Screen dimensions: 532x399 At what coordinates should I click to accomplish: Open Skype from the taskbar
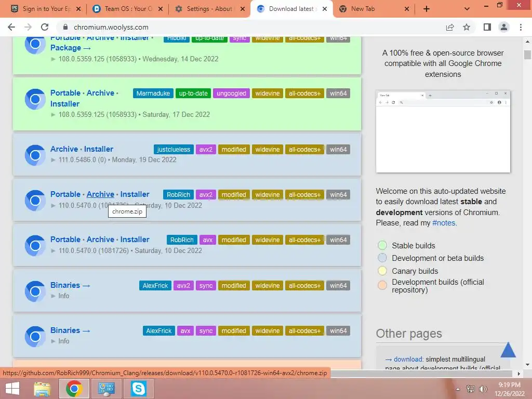pos(138,389)
